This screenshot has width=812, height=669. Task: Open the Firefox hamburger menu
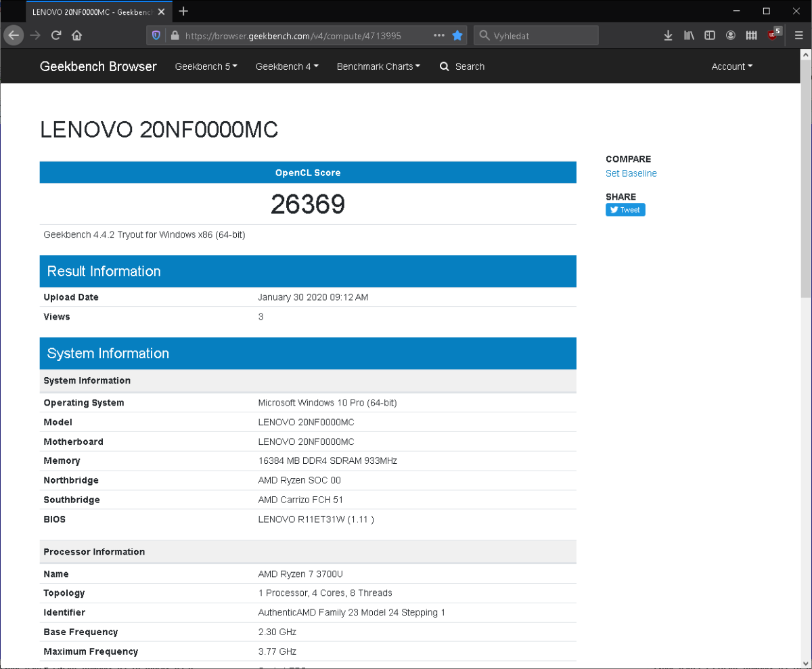point(798,35)
